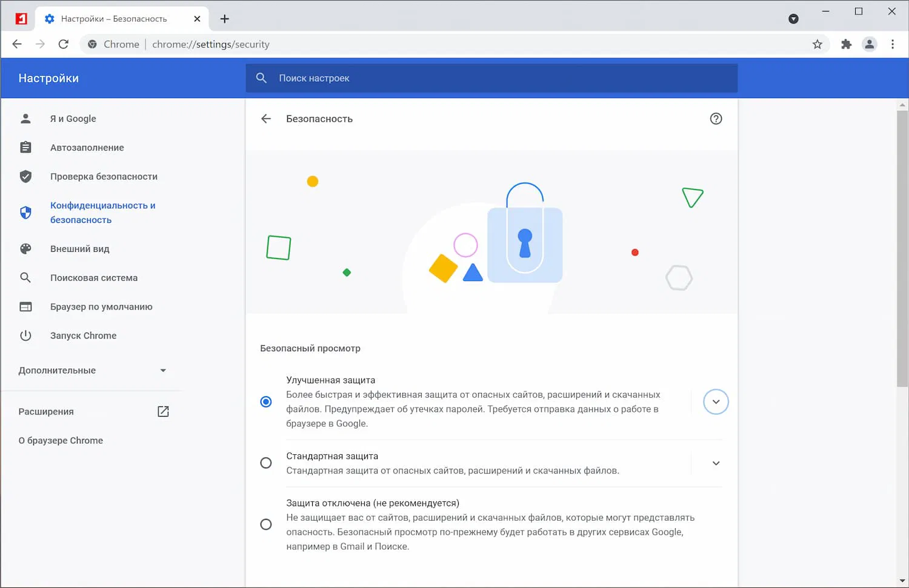Click the browser forward arrow
Screen dimensions: 909x588
pos(40,44)
